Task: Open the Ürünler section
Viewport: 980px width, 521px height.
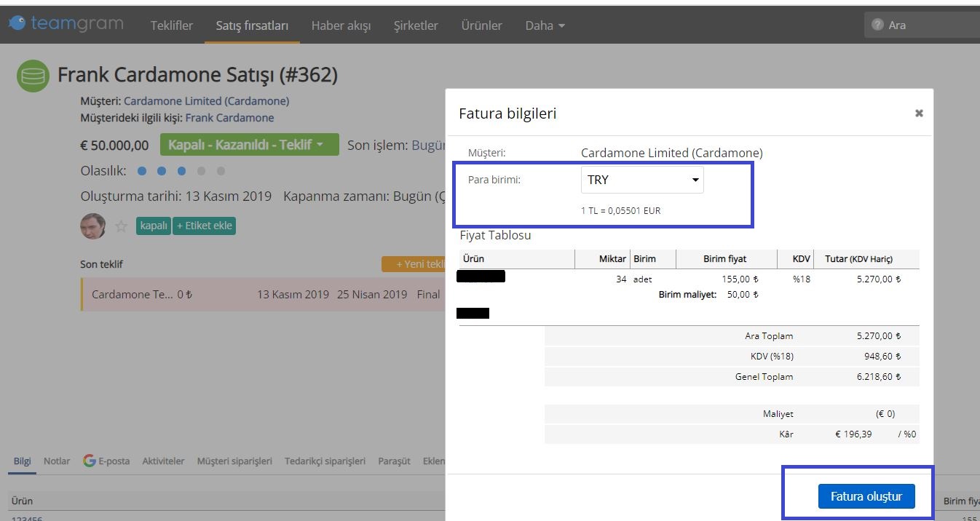Action: point(481,25)
